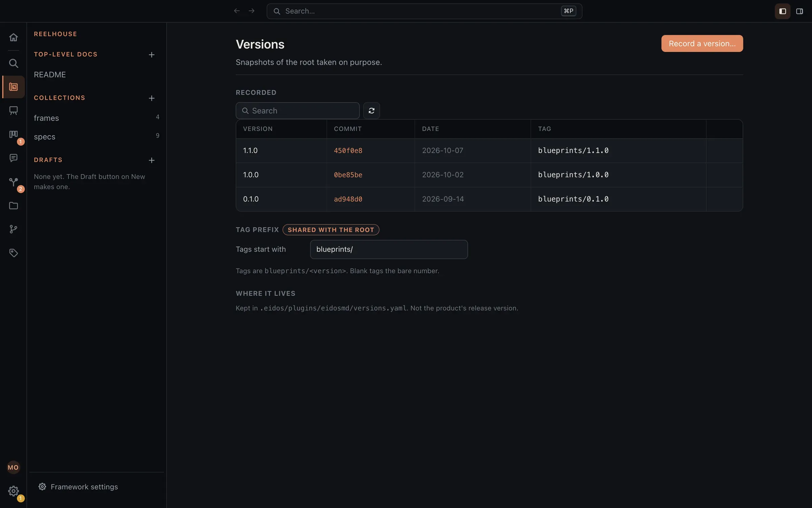Go back with the left arrow
The width and height of the screenshot is (812, 508).
click(237, 11)
